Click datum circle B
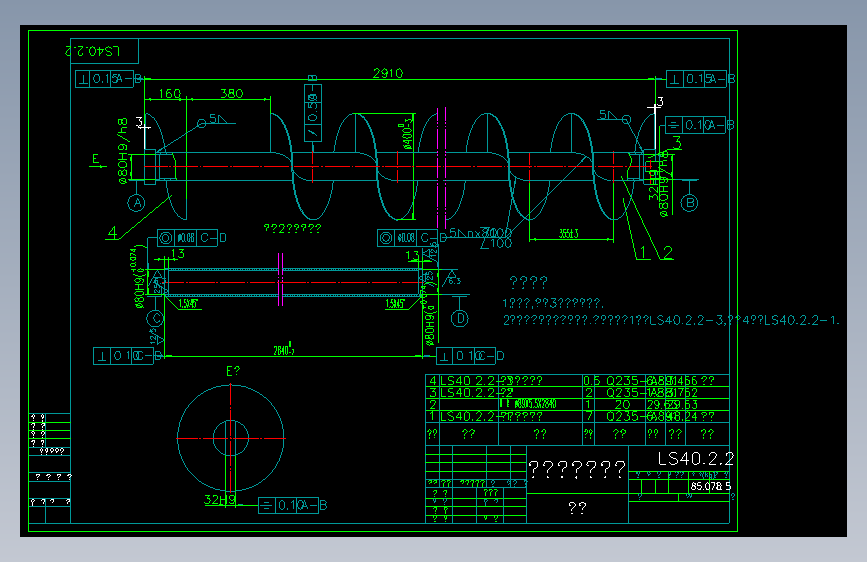 (690, 203)
